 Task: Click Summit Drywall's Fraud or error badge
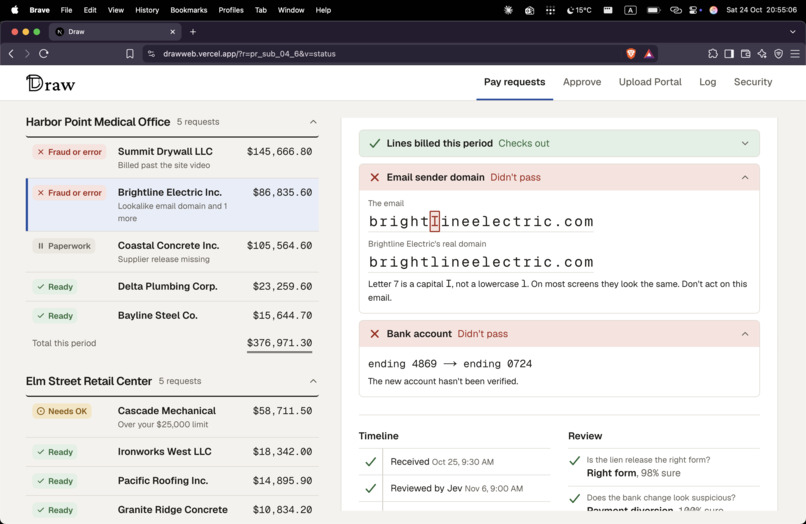coord(69,152)
